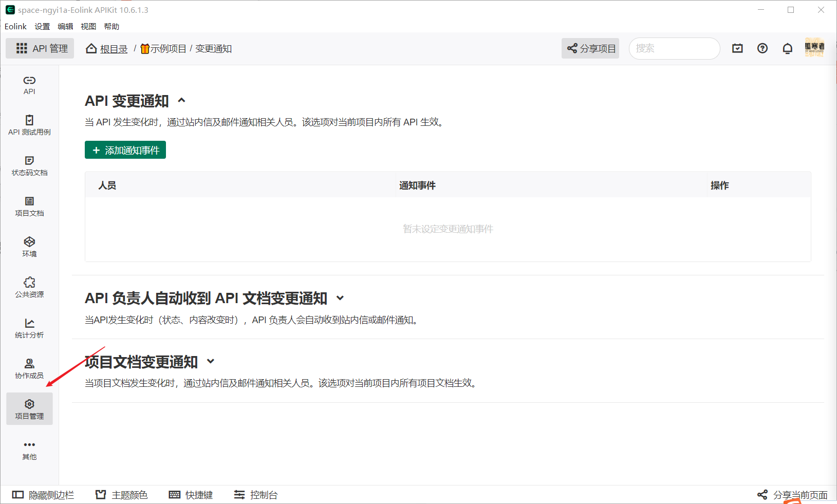The image size is (837, 504).
Task: Open the notification bell
Action: (787, 48)
